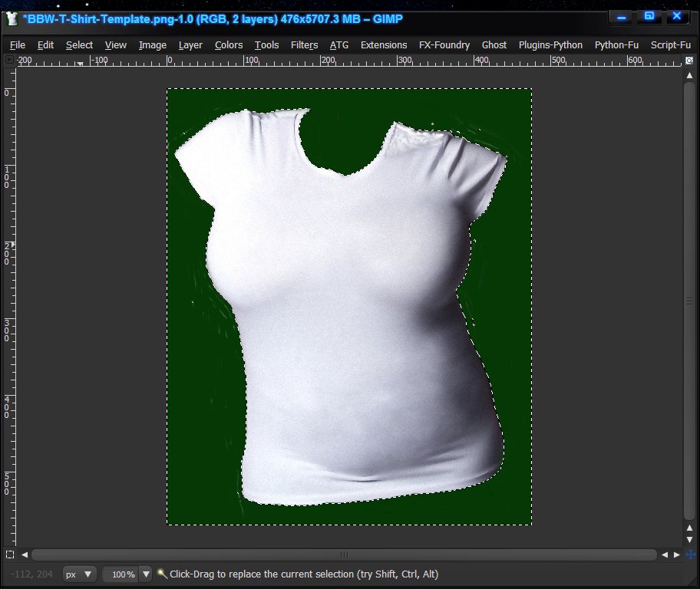This screenshot has width=700, height=589.
Task: Click the horizontal scrollbar thumb
Action: [344, 554]
